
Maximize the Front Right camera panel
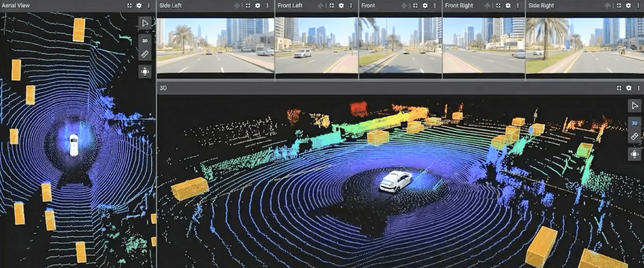(x=498, y=6)
